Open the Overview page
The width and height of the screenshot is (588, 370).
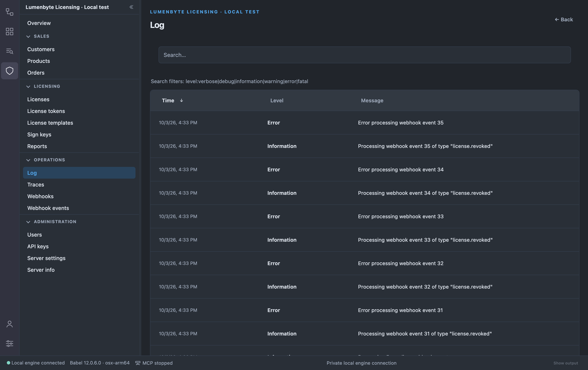[x=79, y=23]
